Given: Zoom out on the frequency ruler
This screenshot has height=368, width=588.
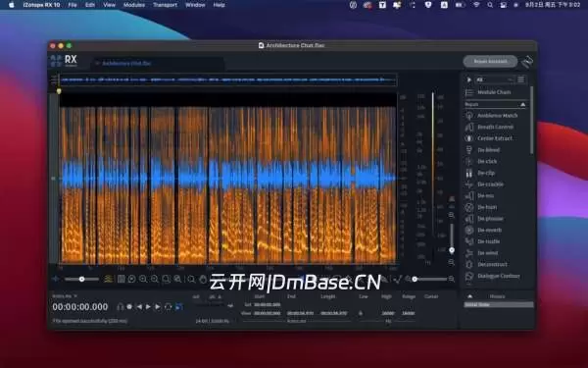Looking at the screenshot, I should coord(452,262).
